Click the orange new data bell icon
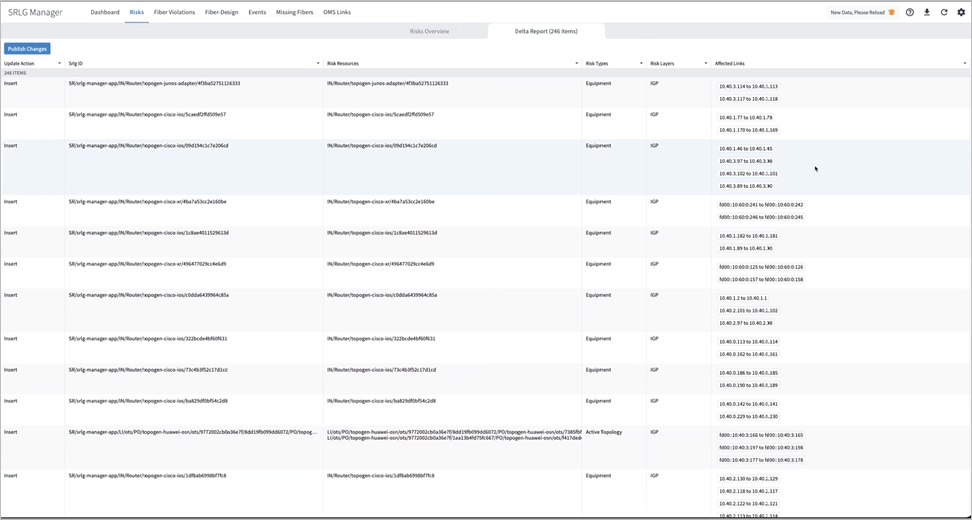 (x=892, y=13)
